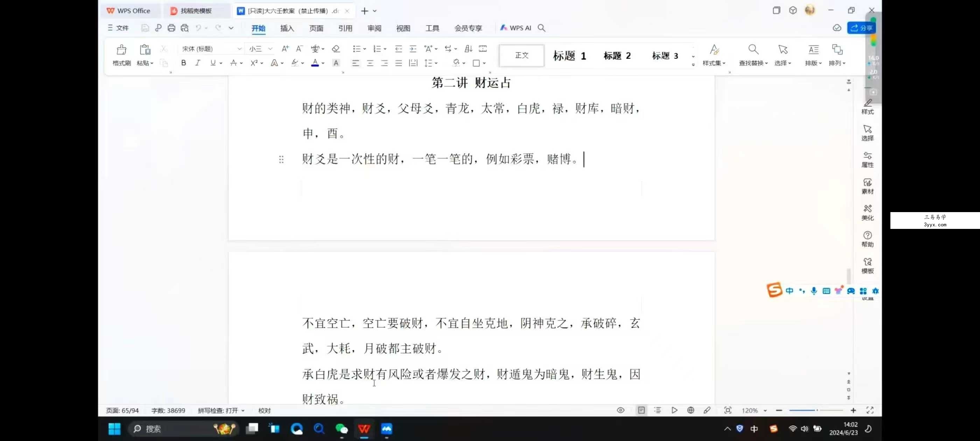Open the 模板 template sidebar icon
The image size is (980, 441).
point(867,266)
